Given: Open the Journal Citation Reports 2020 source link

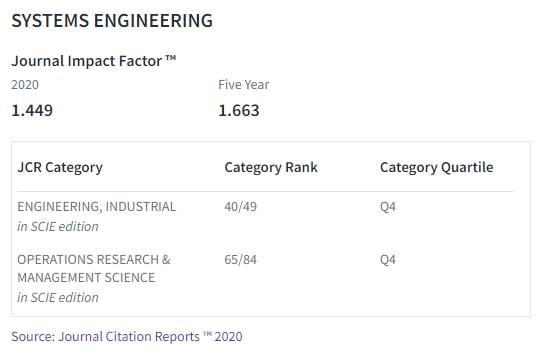Looking at the screenshot, I should 127,337.
